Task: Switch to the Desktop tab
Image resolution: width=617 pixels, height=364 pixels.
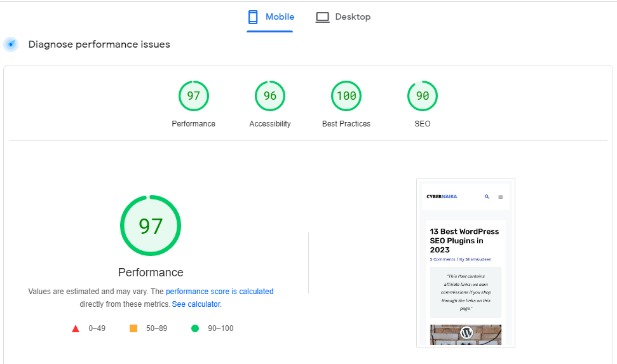Action: 342,17
